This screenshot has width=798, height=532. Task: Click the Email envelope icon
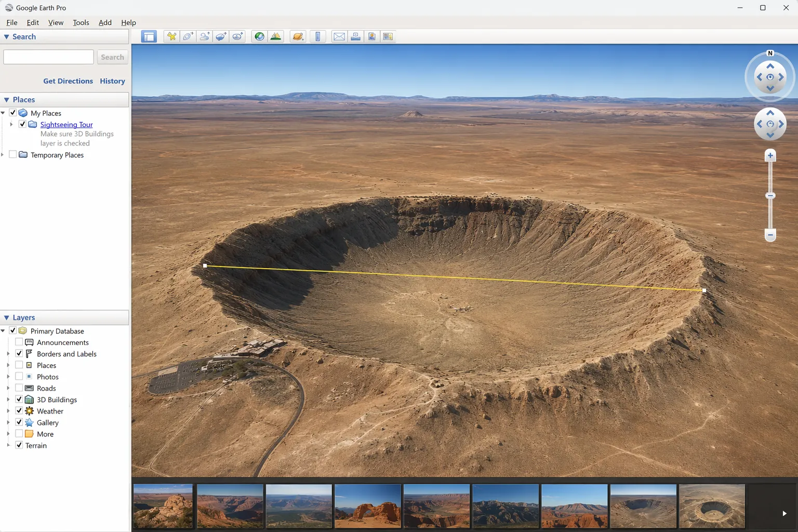(339, 36)
